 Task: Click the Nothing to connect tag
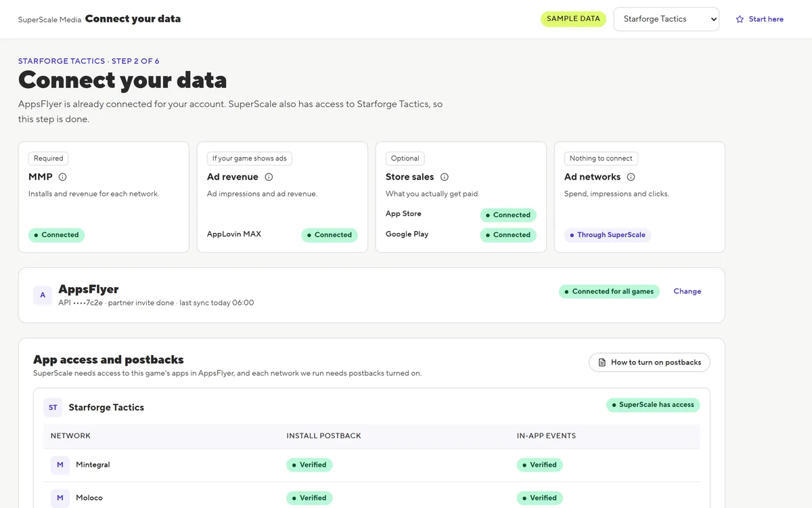pos(601,158)
